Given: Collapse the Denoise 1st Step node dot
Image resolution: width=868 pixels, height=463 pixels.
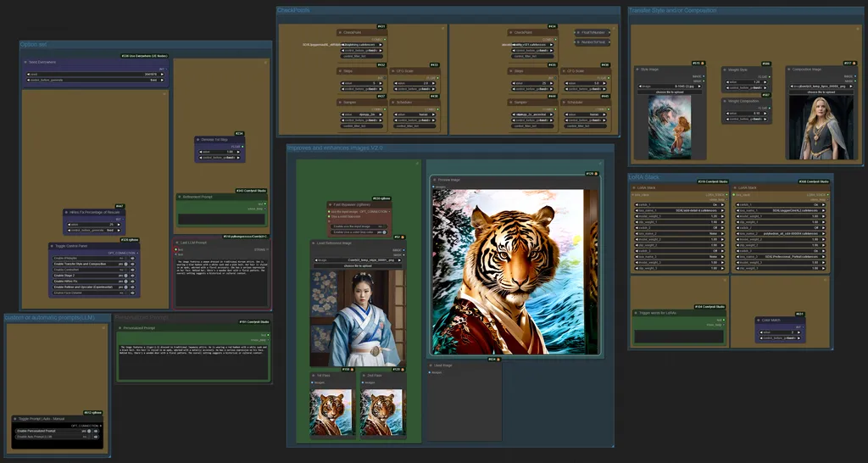Looking at the screenshot, I should click(x=198, y=140).
